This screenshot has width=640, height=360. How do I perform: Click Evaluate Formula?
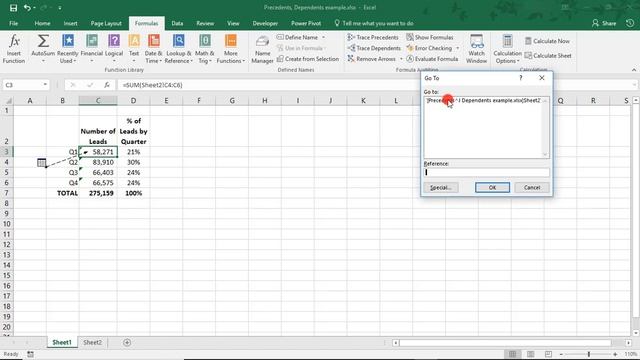click(x=432, y=59)
